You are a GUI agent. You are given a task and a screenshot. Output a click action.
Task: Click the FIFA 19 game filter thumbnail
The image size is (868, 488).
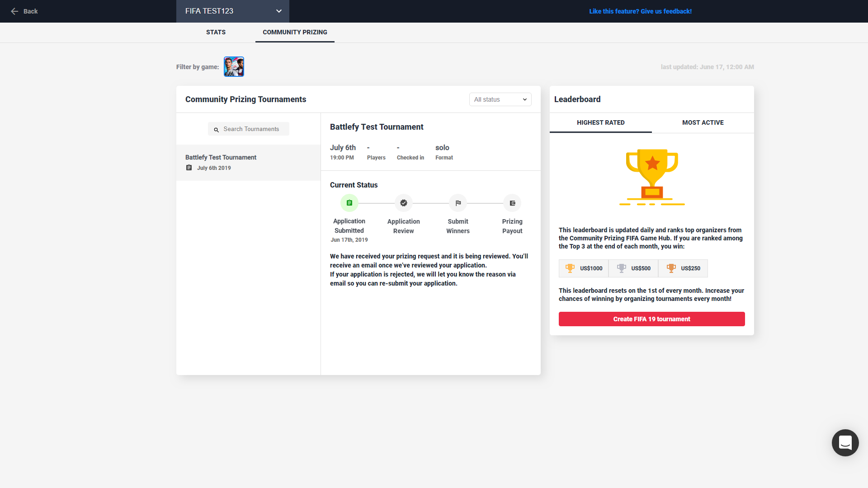[x=234, y=67]
